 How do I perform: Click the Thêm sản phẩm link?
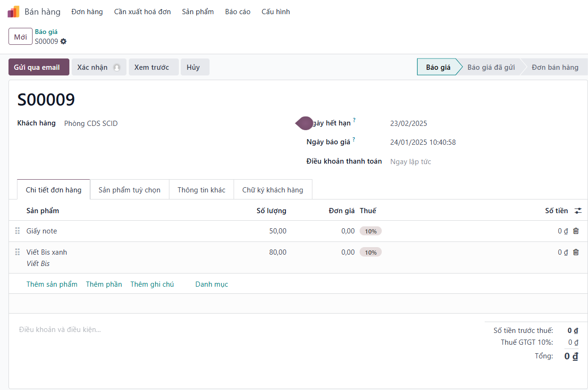pyautogui.click(x=52, y=284)
